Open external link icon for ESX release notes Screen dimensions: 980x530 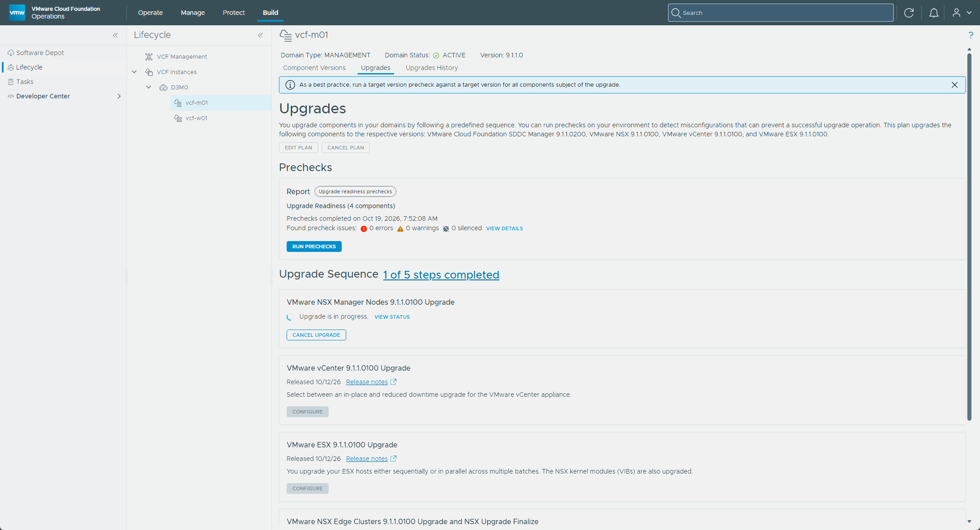pos(393,459)
